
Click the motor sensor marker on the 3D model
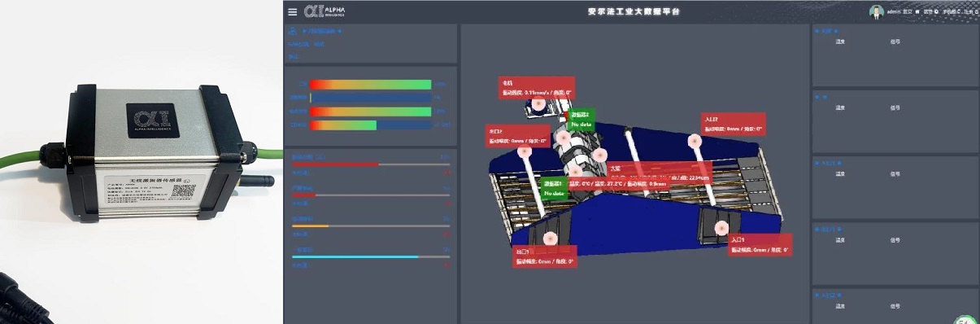(x=538, y=105)
